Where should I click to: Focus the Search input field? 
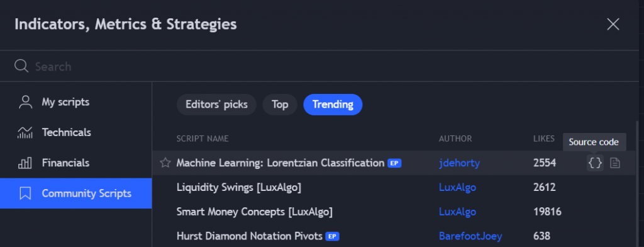tap(319, 66)
